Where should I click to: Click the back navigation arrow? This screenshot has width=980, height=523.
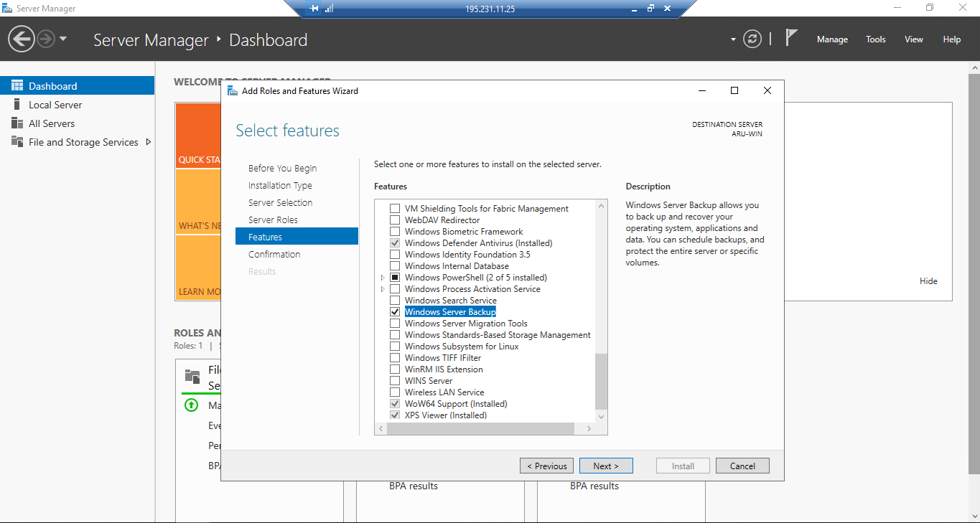point(22,38)
